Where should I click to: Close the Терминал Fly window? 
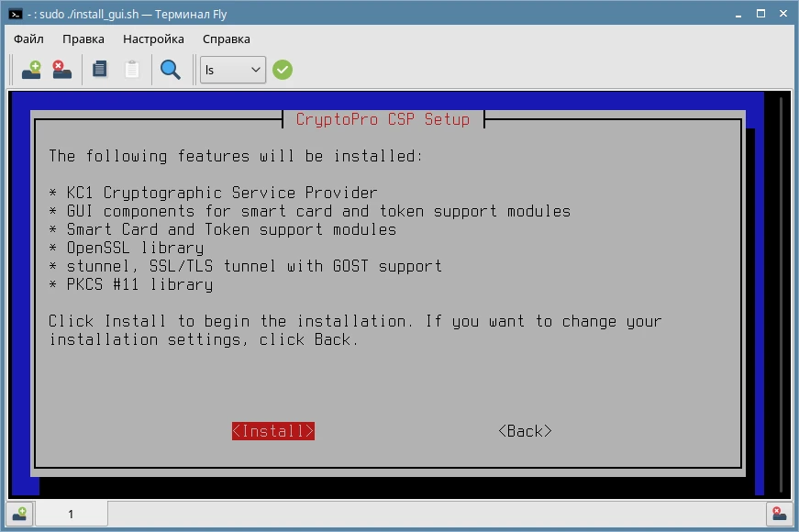(x=783, y=14)
